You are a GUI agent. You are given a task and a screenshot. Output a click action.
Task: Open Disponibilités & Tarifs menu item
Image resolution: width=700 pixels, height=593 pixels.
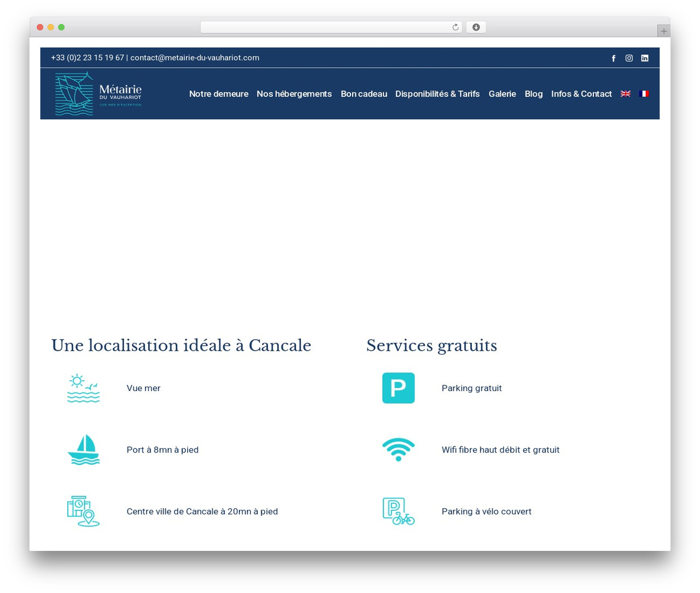pos(437,94)
